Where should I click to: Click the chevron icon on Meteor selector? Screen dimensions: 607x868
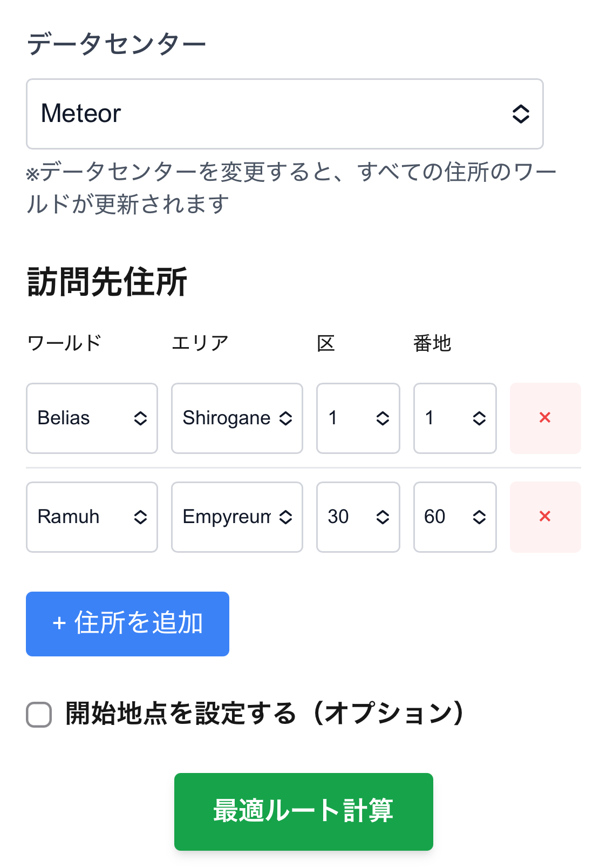pyautogui.click(x=521, y=114)
